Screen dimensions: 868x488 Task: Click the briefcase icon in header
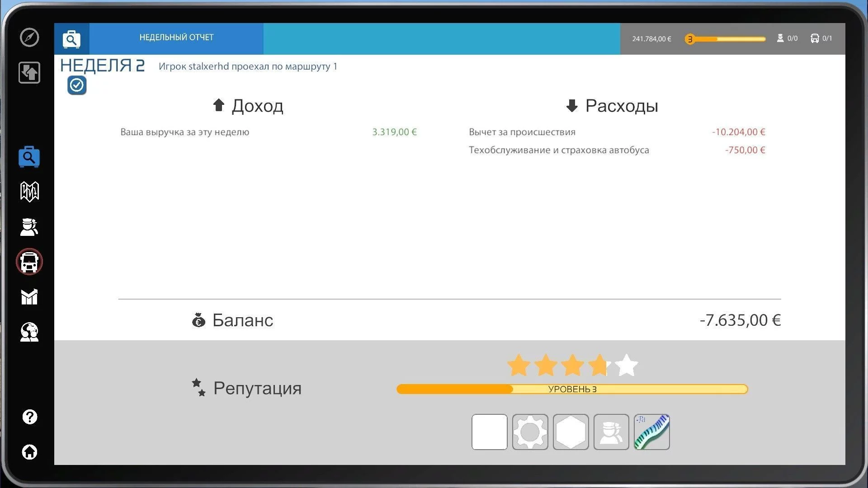71,39
